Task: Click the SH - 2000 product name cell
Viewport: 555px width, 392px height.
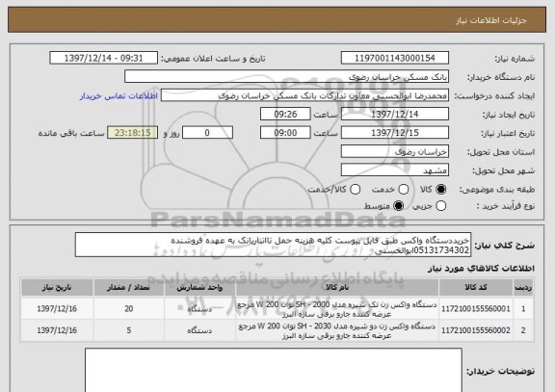Action: [x=337, y=309]
